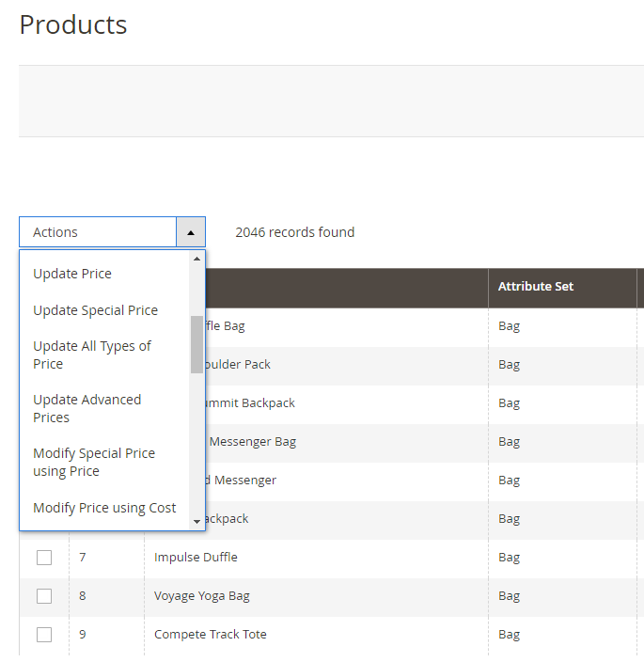Image resolution: width=644 pixels, height=662 pixels.
Task: Tick checkbox for Impulse Duffle row
Action: pyautogui.click(x=44, y=558)
